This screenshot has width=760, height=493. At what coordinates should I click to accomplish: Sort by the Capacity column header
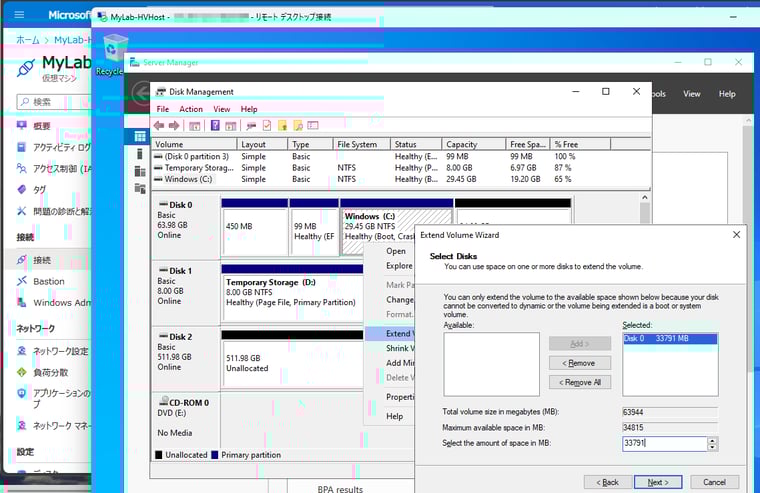coord(474,144)
